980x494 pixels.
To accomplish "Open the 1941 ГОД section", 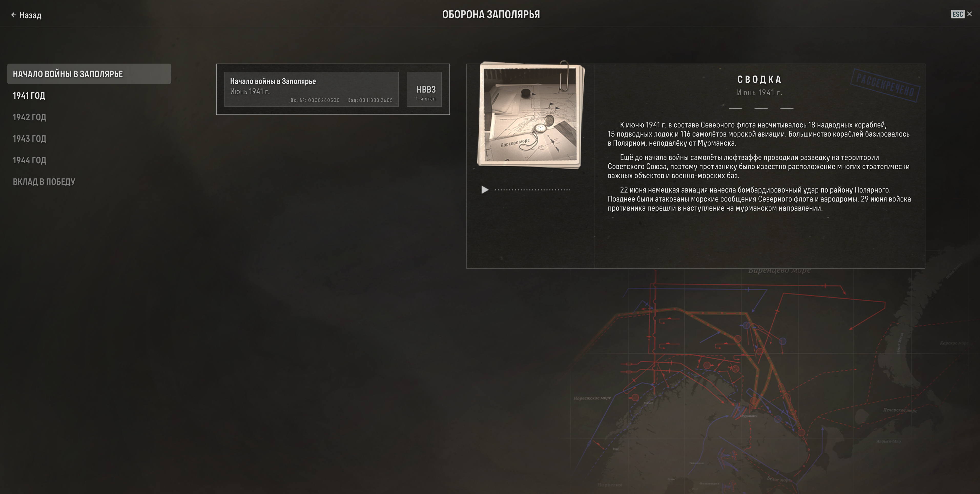I will [x=29, y=96].
